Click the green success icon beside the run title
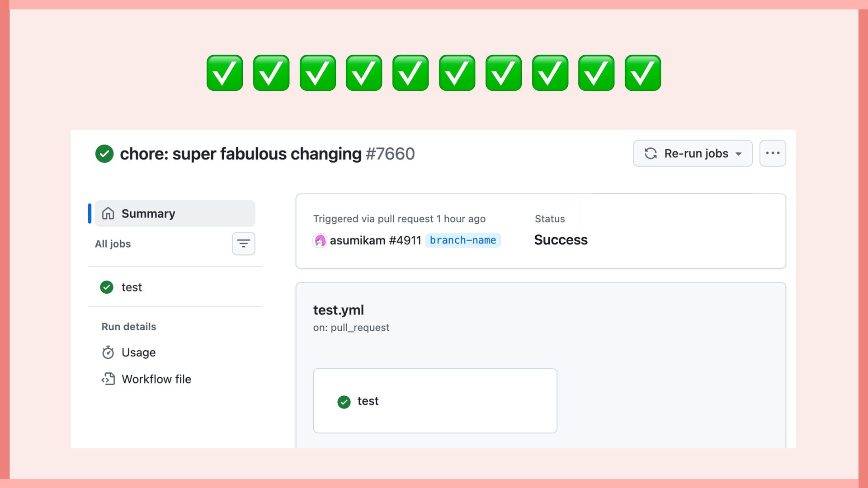The width and height of the screenshot is (868, 488). 104,154
